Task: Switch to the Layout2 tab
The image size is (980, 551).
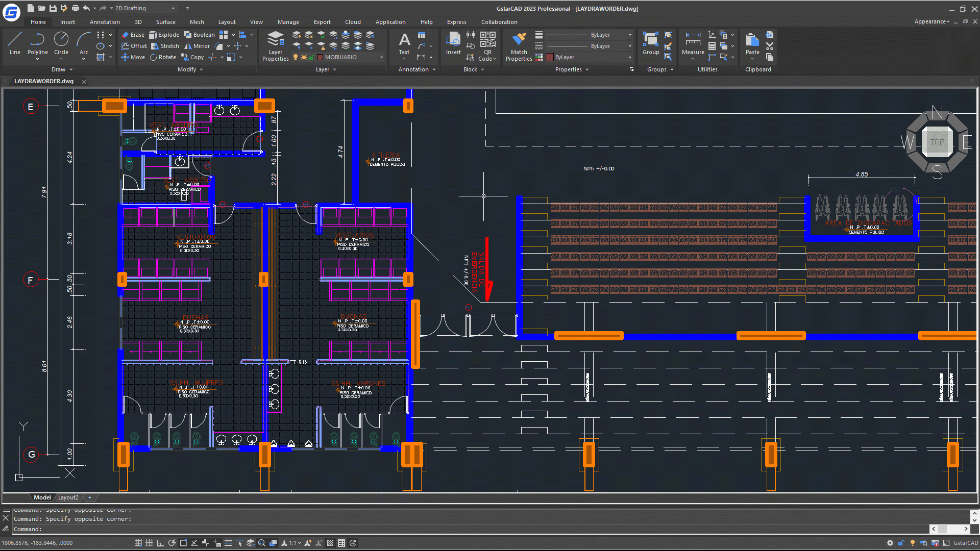Action: (x=68, y=497)
